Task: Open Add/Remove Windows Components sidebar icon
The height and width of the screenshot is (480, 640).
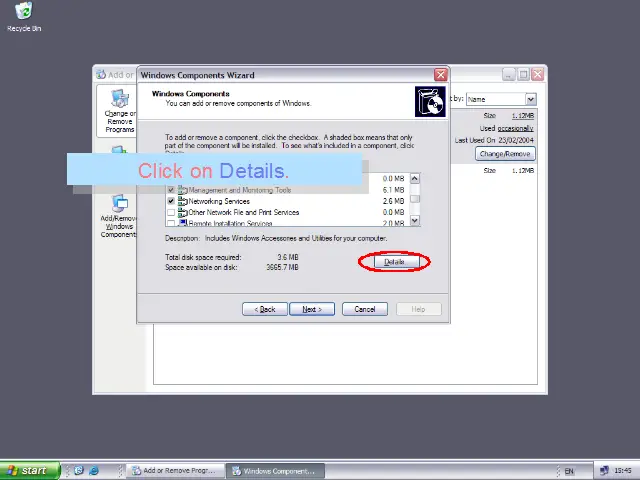Action: pyautogui.click(x=118, y=216)
